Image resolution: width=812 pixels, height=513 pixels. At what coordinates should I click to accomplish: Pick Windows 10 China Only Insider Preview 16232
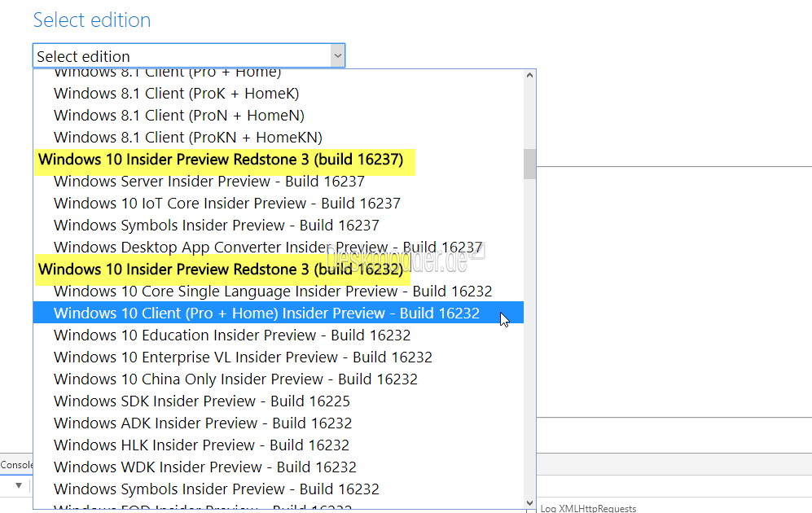[279, 379]
